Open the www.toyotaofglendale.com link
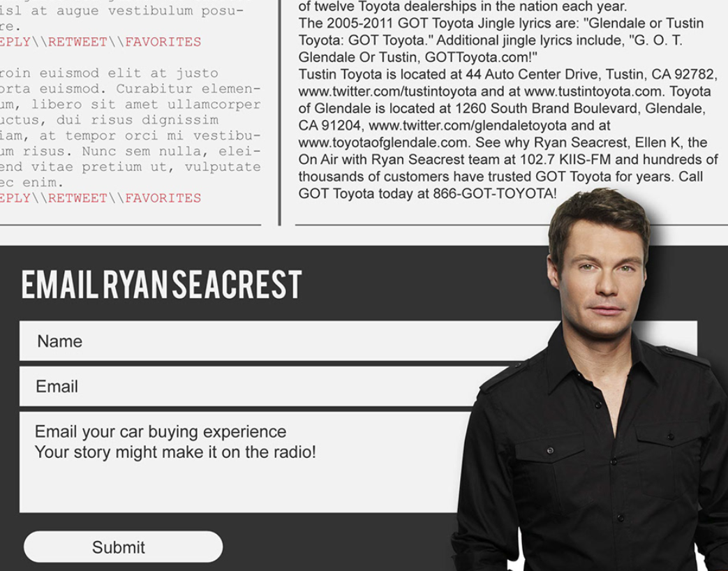The width and height of the screenshot is (728, 571). tap(382, 142)
